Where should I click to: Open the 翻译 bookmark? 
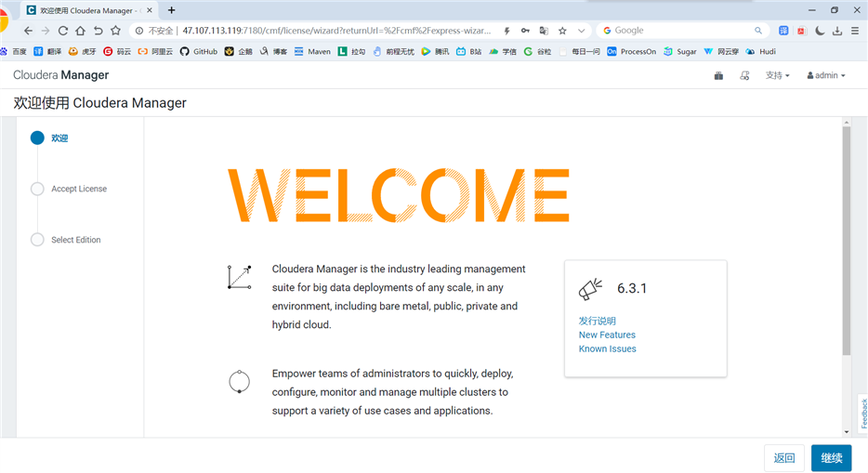coord(47,51)
